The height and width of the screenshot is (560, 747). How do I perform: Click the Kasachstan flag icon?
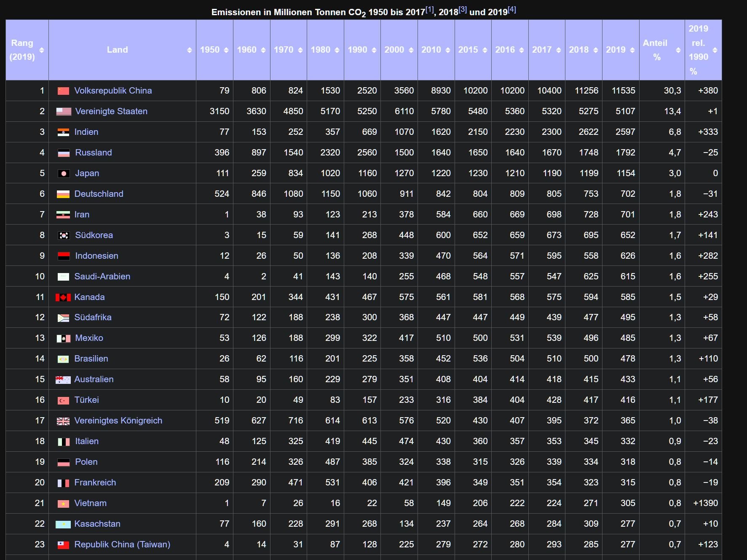point(63,524)
